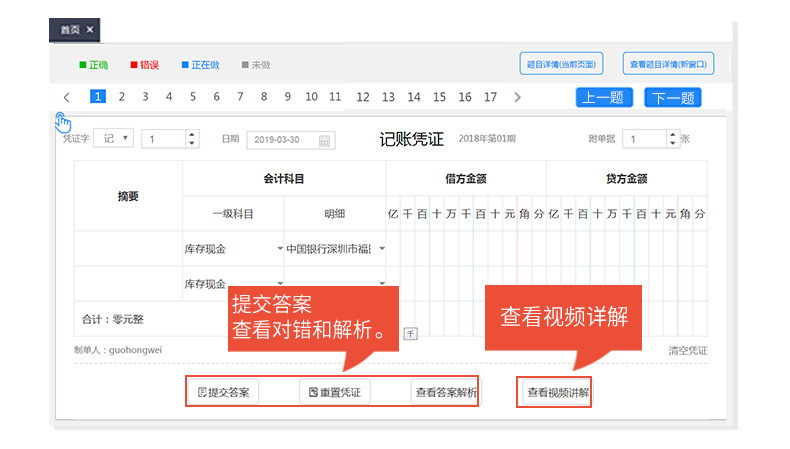This screenshot has width=790, height=449.
Task: Select question number 16
Action: pos(465,97)
